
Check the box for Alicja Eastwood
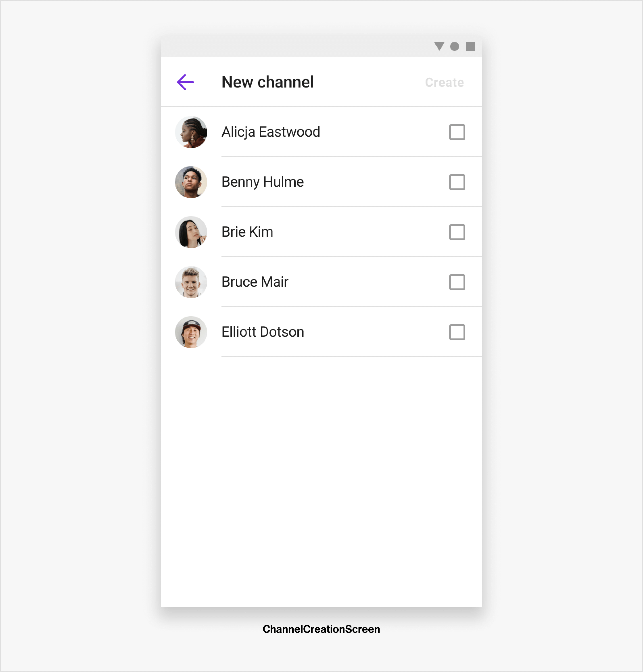pos(457,132)
